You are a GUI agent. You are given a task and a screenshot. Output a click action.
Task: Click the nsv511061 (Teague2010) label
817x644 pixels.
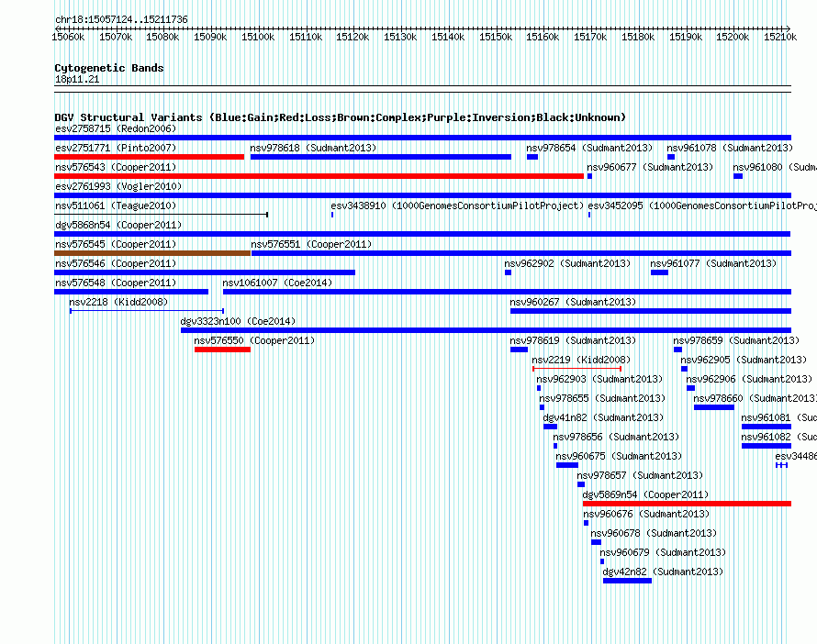[x=116, y=205]
